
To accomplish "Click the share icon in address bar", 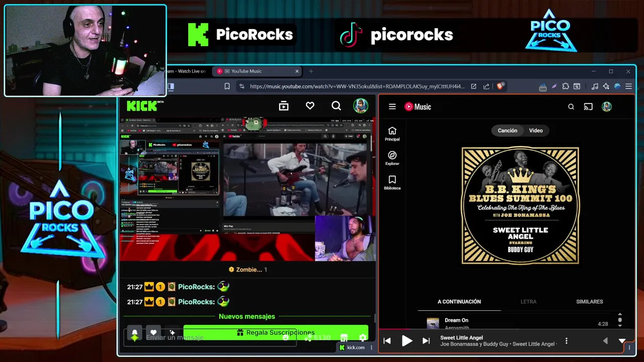I will coord(487,86).
